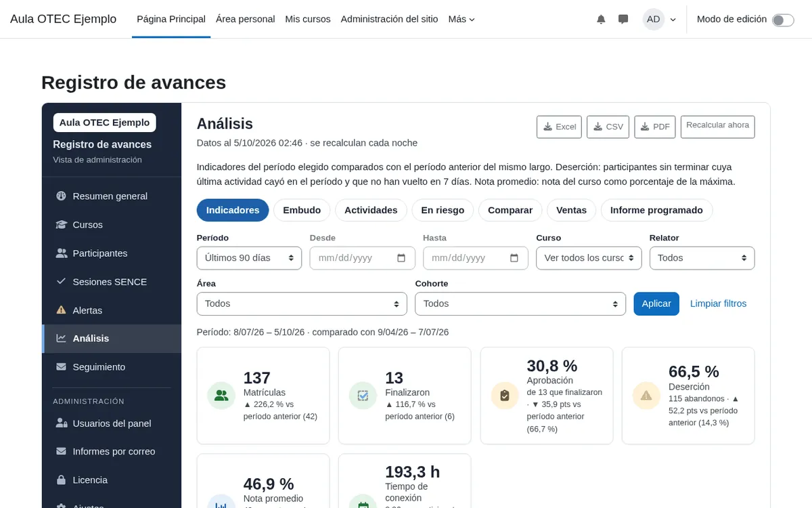The image size is (812, 508).
Task: Open the user menu chevron
Action: [673, 20]
